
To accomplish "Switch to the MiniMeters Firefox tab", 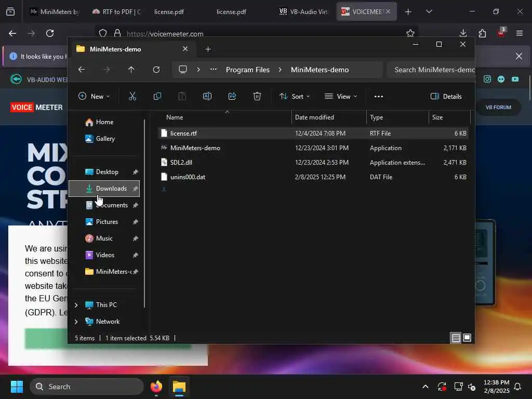I will point(54,12).
